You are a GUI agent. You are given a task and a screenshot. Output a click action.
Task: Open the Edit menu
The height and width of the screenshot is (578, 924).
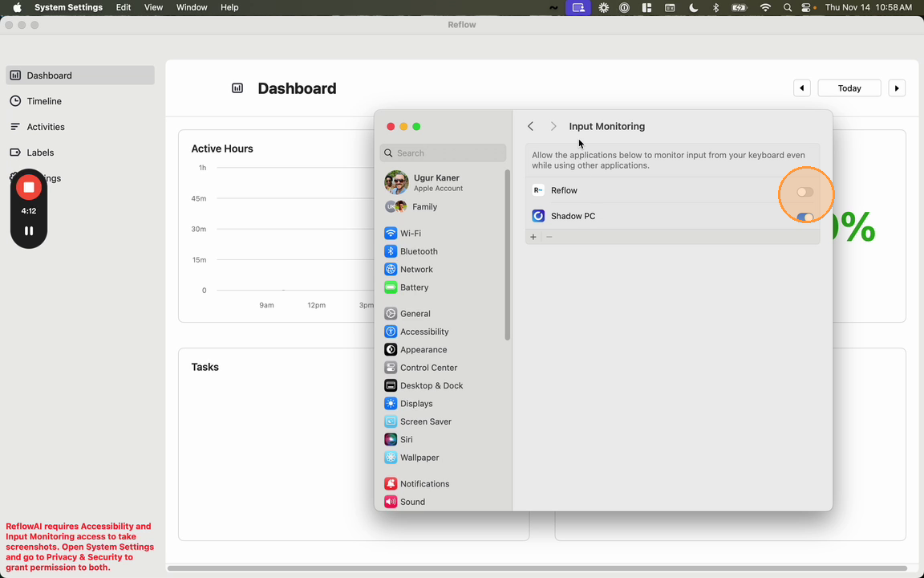pyautogui.click(x=124, y=7)
